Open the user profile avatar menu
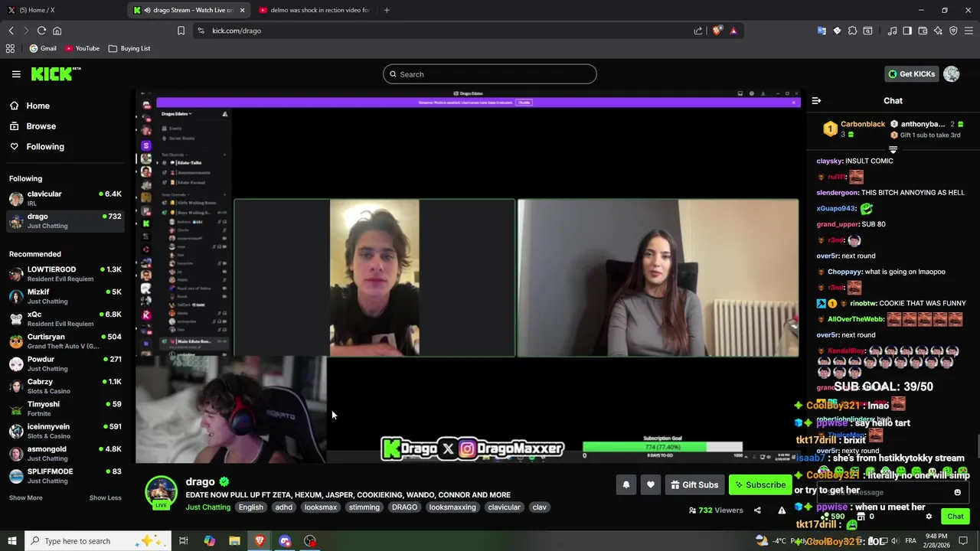The height and width of the screenshot is (551, 980). pos(952,74)
